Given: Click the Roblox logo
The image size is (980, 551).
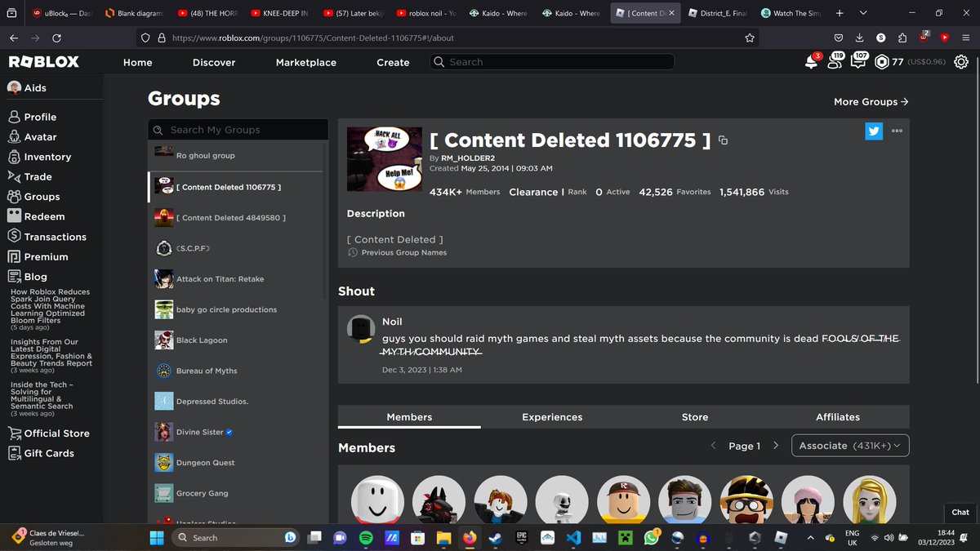Looking at the screenshot, I should (x=43, y=62).
